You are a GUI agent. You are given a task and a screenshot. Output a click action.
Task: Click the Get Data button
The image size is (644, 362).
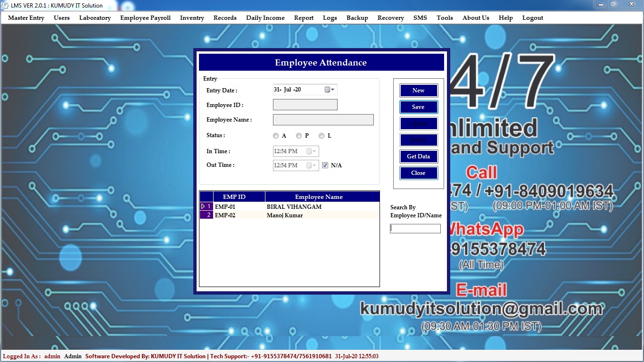tap(418, 156)
